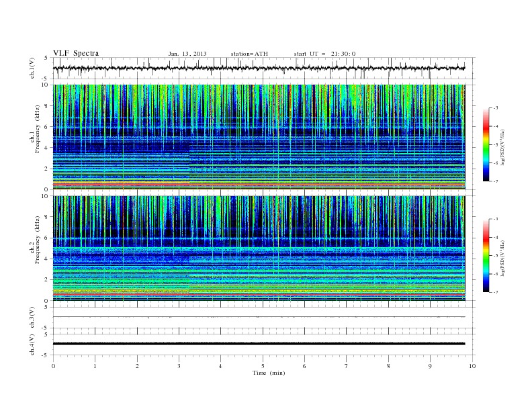
Task: Click the ch.2 spectrogram color bar
Action: pyautogui.click(x=486, y=255)
